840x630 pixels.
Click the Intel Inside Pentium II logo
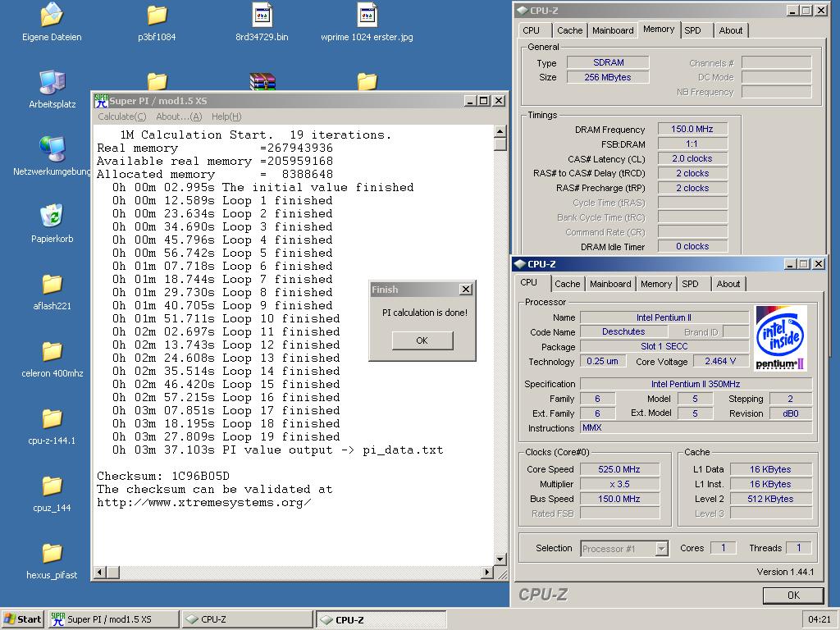point(781,337)
